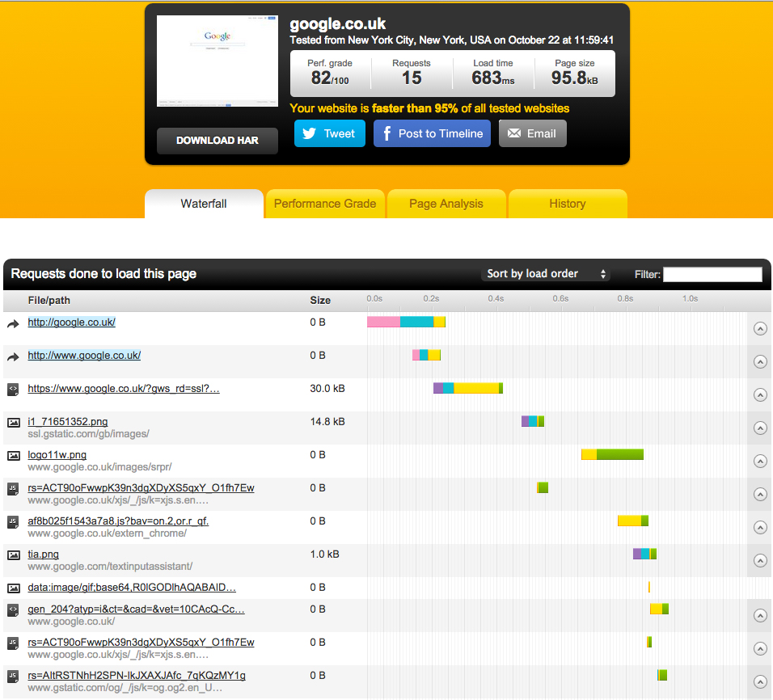Share results with the Tweet button
The height and width of the screenshot is (700, 773).
point(330,133)
